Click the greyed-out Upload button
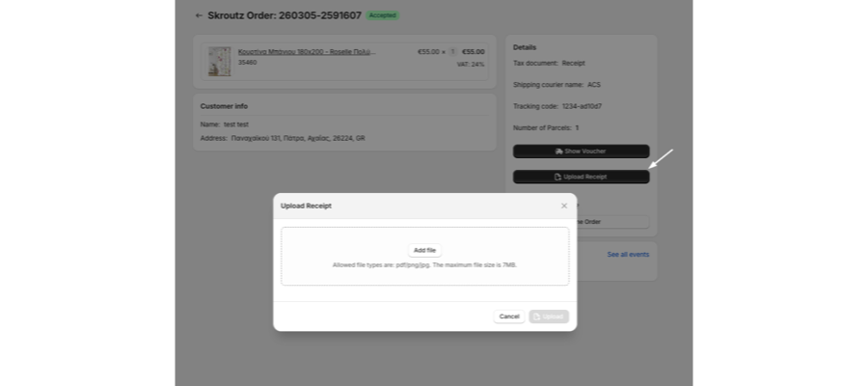868x386 pixels. point(549,317)
